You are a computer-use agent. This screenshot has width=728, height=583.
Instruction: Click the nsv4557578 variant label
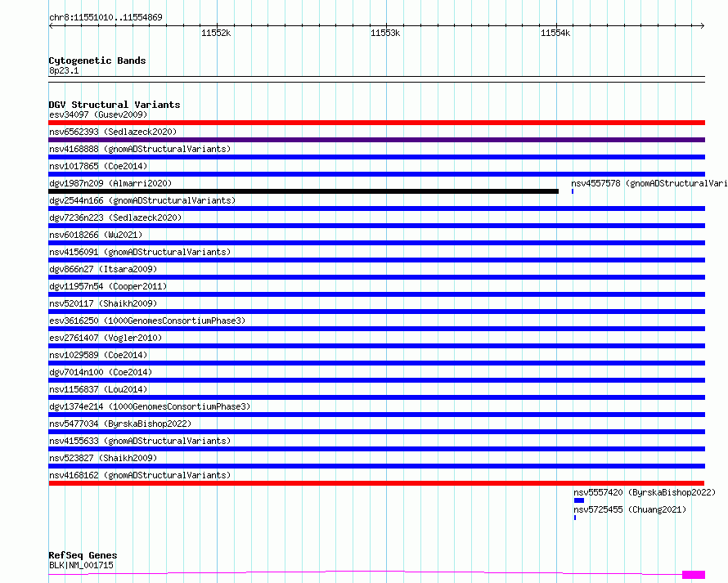[649, 183]
